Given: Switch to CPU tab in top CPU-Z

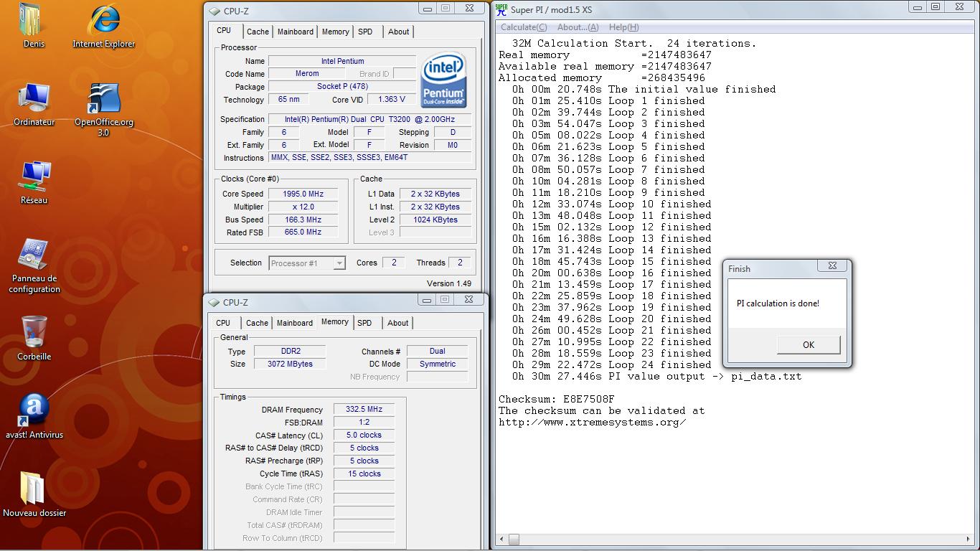Looking at the screenshot, I should 224,31.
